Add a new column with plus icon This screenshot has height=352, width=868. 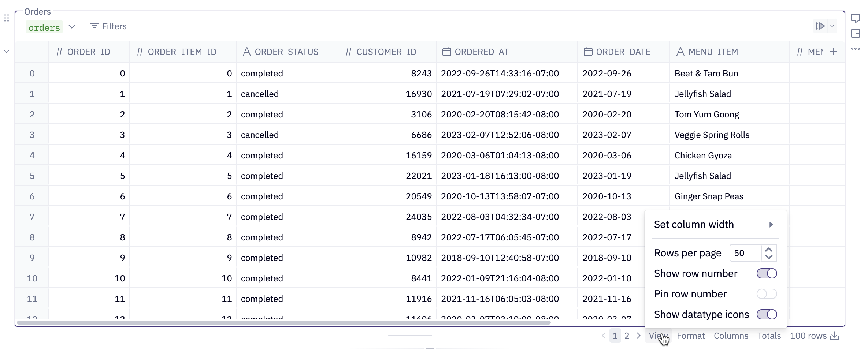834,52
